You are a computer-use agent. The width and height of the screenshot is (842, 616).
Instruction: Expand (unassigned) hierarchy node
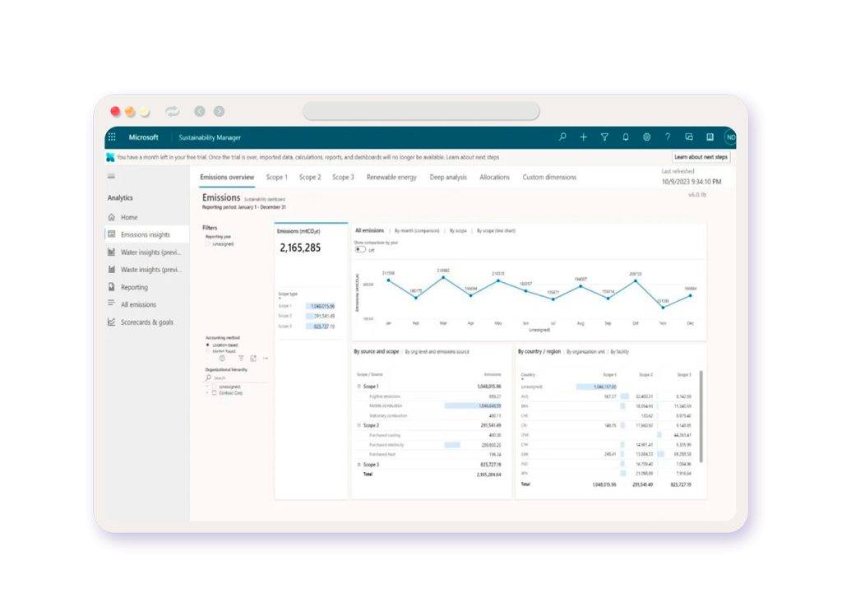click(x=207, y=387)
